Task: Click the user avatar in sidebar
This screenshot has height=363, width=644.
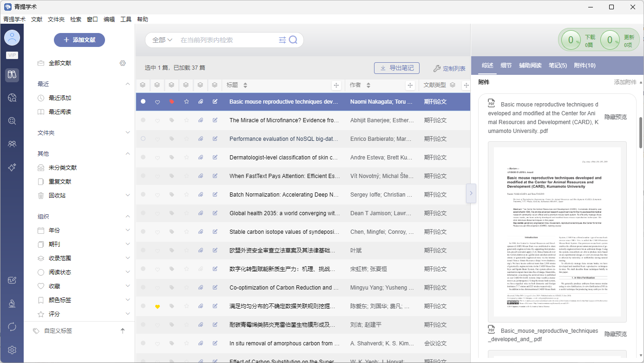Action: point(12,38)
